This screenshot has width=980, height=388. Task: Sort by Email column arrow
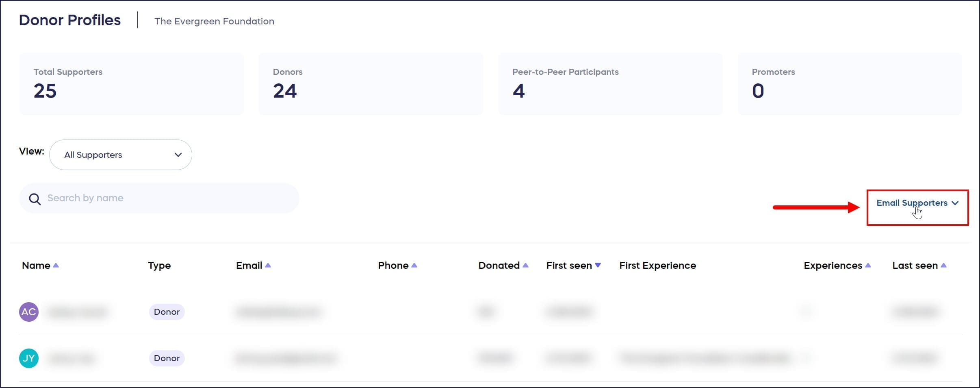click(x=268, y=265)
